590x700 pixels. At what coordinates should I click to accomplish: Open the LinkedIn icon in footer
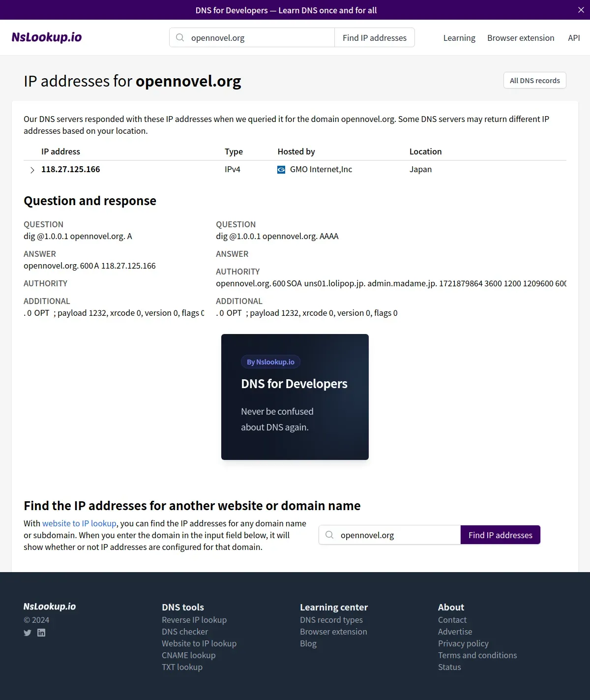[x=41, y=633]
